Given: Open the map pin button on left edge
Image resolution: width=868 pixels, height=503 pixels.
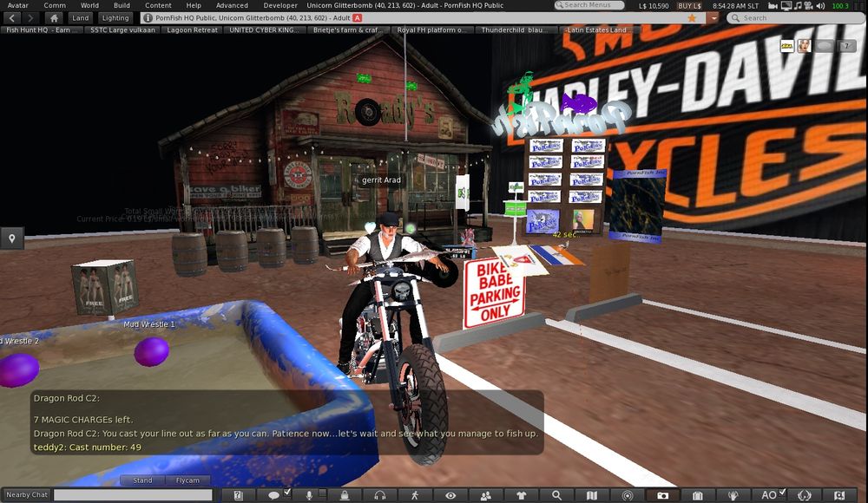Looking at the screenshot, I should pyautogui.click(x=11, y=238).
